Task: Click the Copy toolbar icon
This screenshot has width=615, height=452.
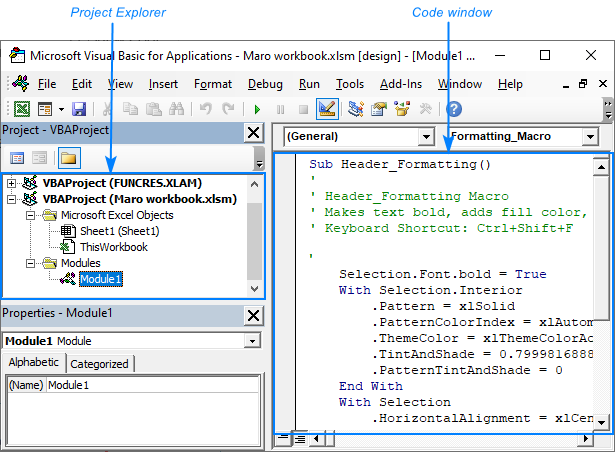Action: click(x=130, y=109)
